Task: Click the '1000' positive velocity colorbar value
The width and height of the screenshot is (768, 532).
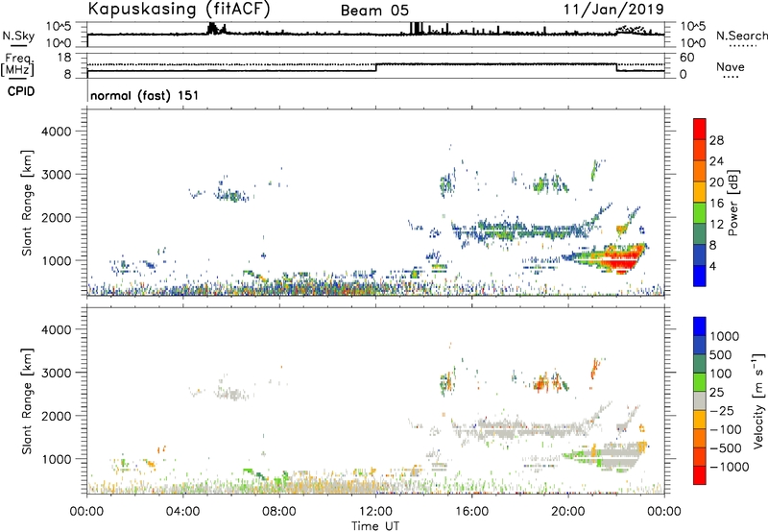Action: 725,336
